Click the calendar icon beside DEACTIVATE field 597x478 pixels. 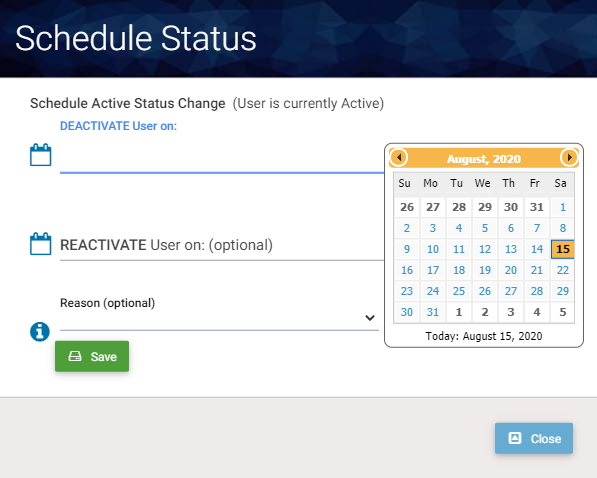pyautogui.click(x=40, y=155)
